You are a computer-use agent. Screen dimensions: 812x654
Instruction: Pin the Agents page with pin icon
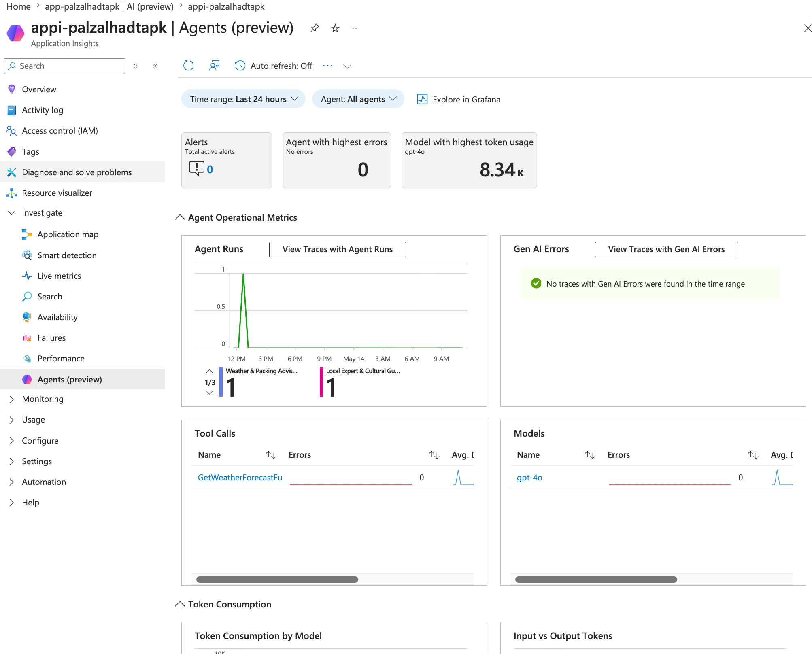click(x=315, y=28)
